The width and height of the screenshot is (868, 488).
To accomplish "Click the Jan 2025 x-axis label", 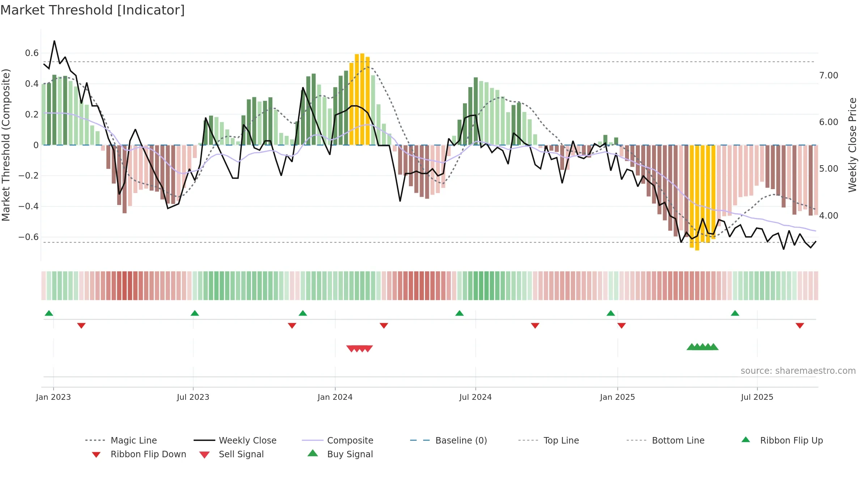I will (x=617, y=397).
